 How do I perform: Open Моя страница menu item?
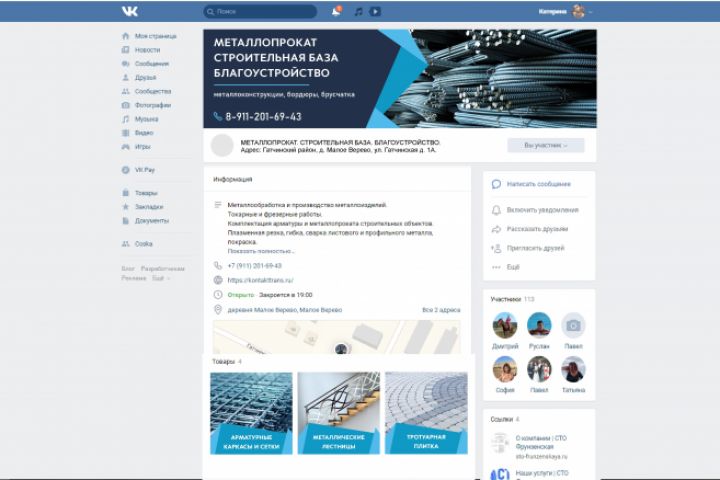tap(155, 36)
